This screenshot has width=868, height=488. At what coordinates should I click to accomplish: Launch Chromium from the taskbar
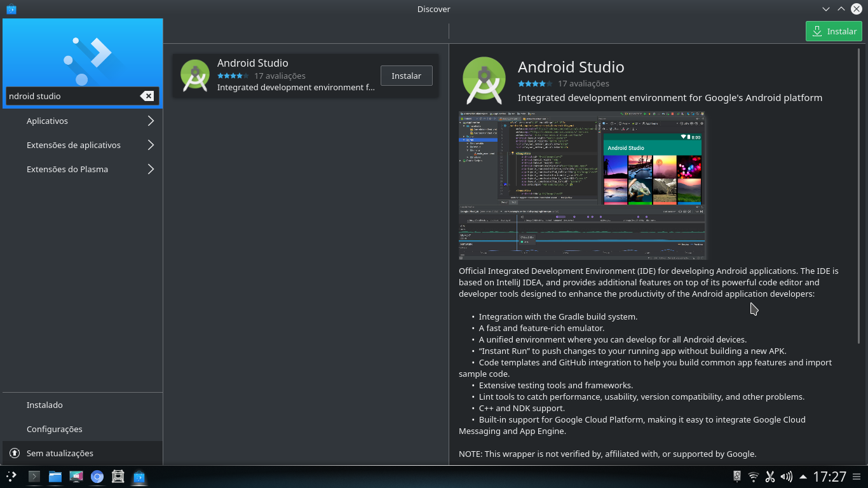97,476
